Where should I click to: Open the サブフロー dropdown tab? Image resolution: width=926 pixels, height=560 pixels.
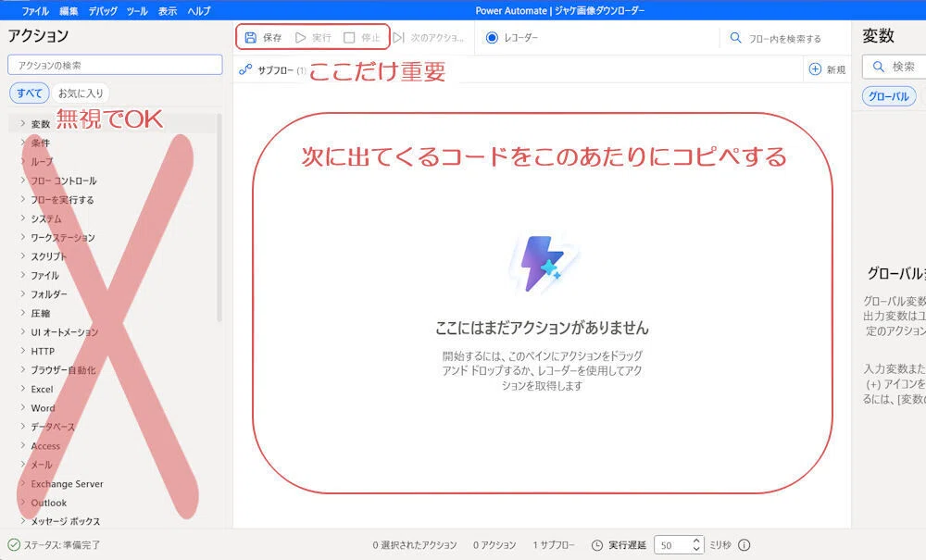point(272,70)
